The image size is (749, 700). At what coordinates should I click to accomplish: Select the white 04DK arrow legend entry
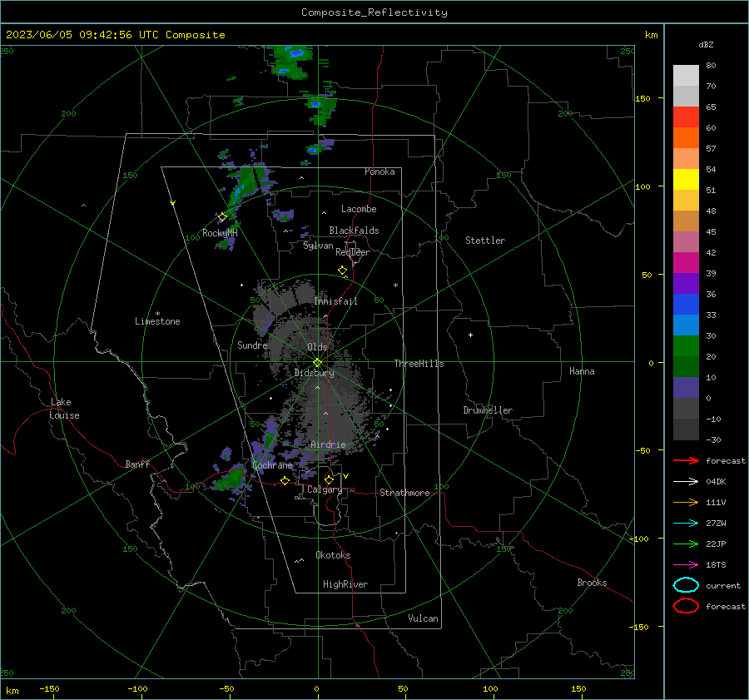point(686,481)
